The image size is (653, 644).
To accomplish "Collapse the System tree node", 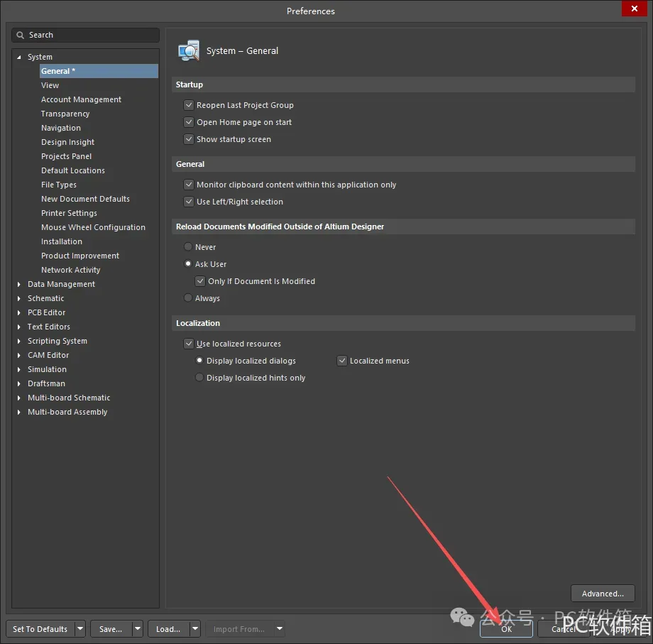I will 18,57.
